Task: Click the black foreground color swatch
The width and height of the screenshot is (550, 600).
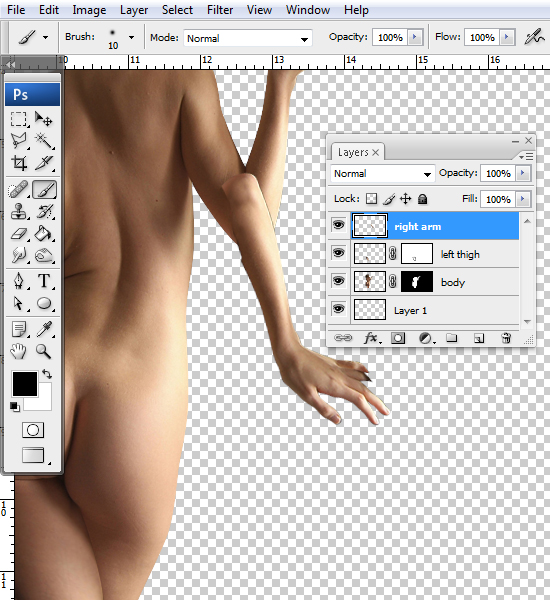Action: [x=25, y=383]
